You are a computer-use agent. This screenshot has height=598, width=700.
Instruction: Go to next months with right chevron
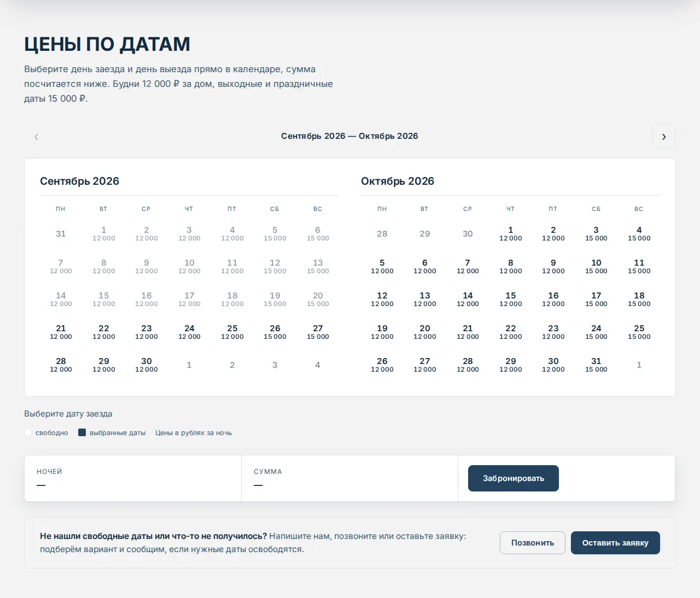[663, 136]
